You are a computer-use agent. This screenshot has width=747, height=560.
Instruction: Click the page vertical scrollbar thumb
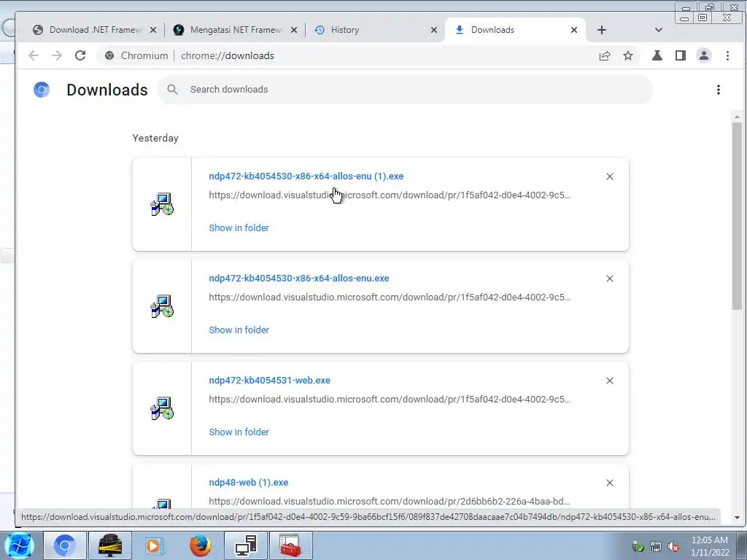tap(737, 216)
